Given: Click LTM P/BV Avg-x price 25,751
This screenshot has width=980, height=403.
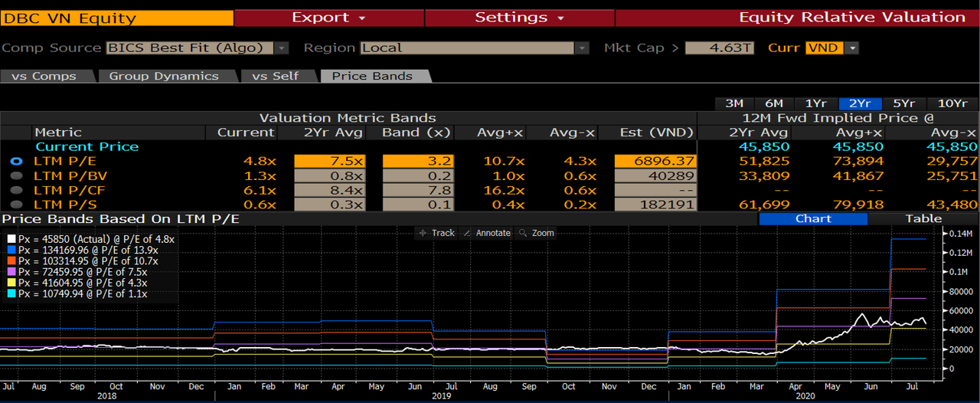Looking at the screenshot, I should click(x=952, y=175).
